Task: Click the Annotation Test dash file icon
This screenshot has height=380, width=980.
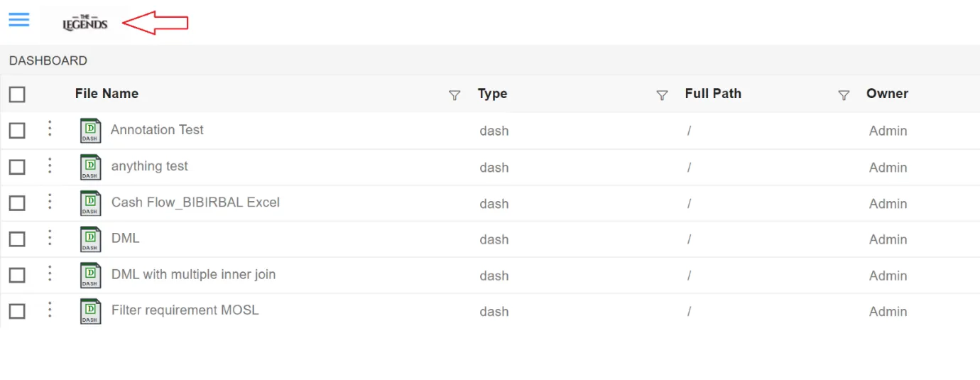Action: [x=90, y=131]
